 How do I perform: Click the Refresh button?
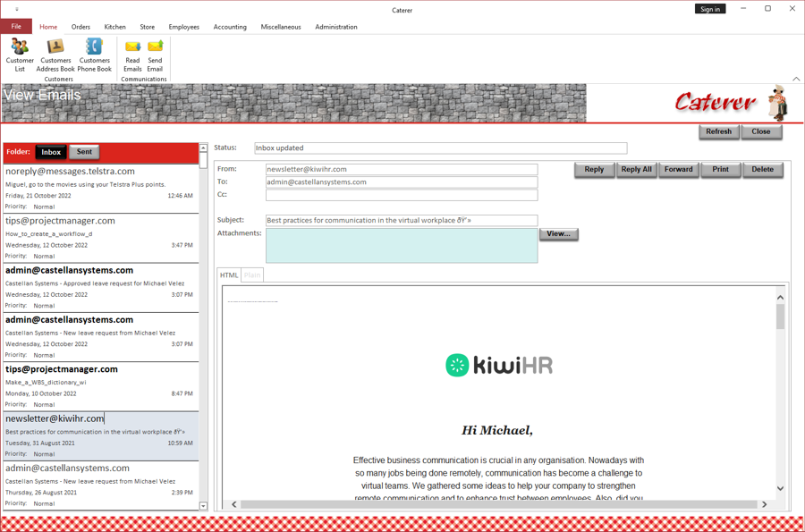click(x=719, y=131)
